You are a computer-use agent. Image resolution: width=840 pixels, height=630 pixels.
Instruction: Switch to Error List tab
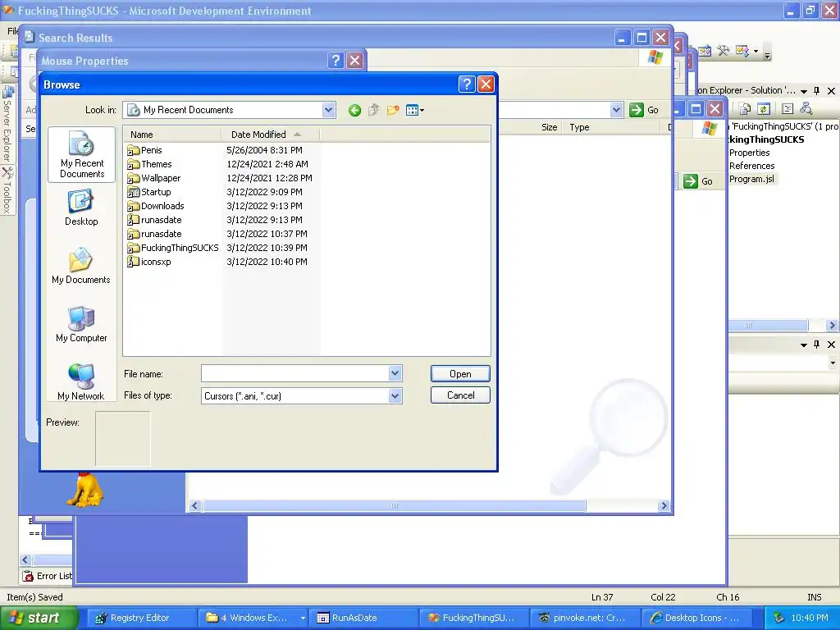[x=47, y=576]
